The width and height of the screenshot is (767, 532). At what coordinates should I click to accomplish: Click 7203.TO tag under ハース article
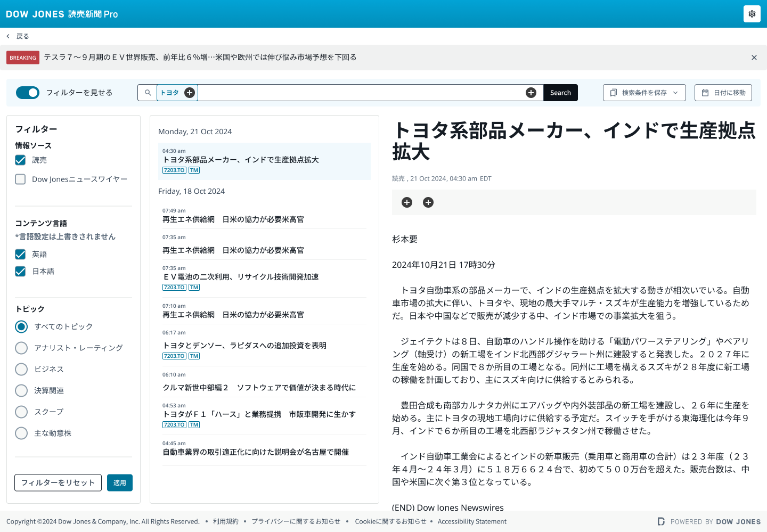pyautogui.click(x=174, y=425)
